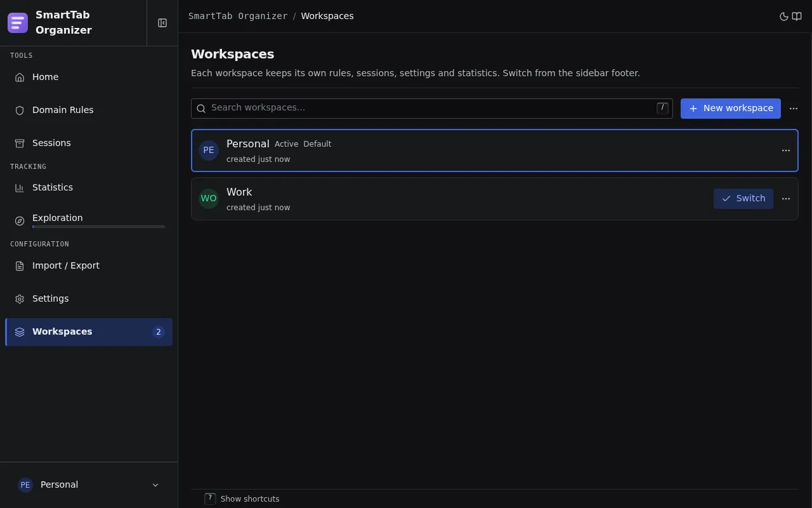
Task: Open documentation via the book icon
Action: 797,17
